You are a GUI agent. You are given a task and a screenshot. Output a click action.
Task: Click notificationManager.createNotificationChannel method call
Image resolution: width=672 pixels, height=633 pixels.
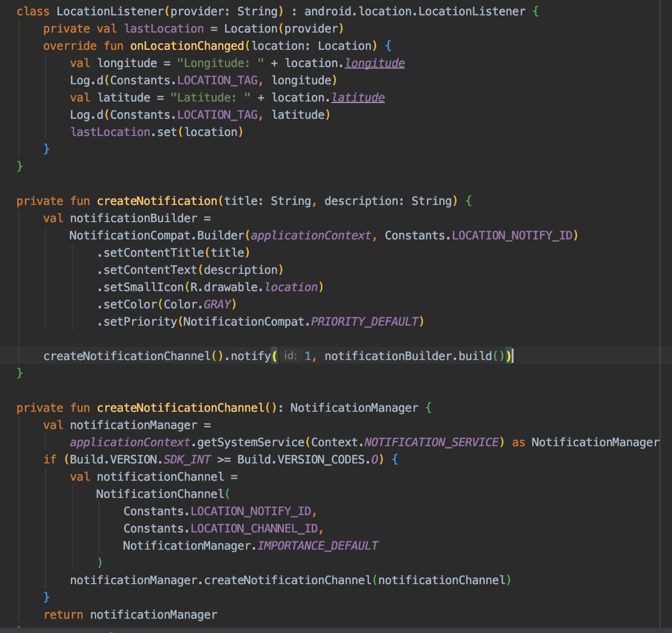tap(287, 580)
